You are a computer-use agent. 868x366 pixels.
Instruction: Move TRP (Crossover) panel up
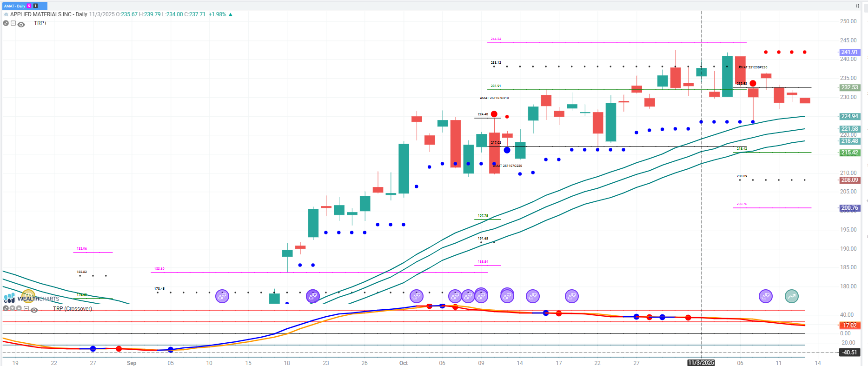pyautogui.click(x=19, y=308)
